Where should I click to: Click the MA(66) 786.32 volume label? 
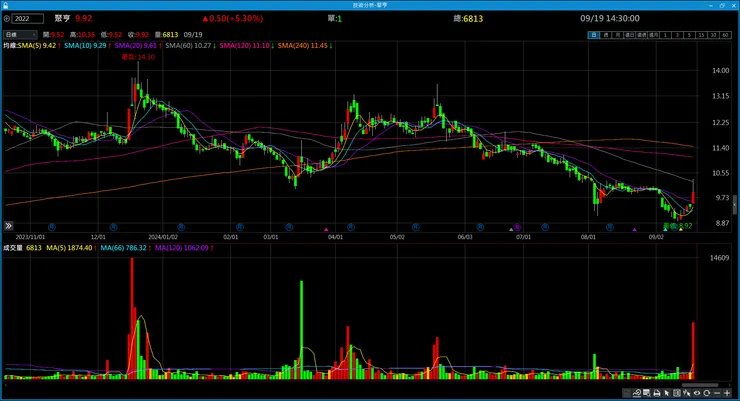point(123,248)
